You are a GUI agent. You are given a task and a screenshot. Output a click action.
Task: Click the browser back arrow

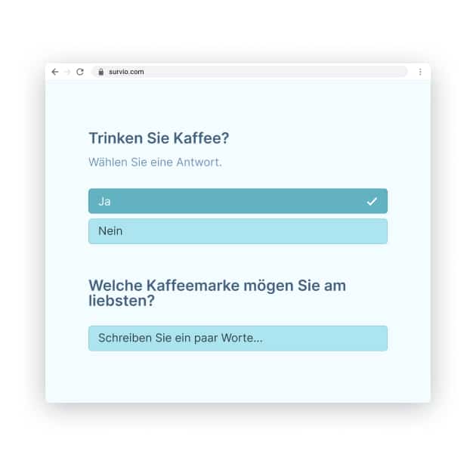click(55, 72)
